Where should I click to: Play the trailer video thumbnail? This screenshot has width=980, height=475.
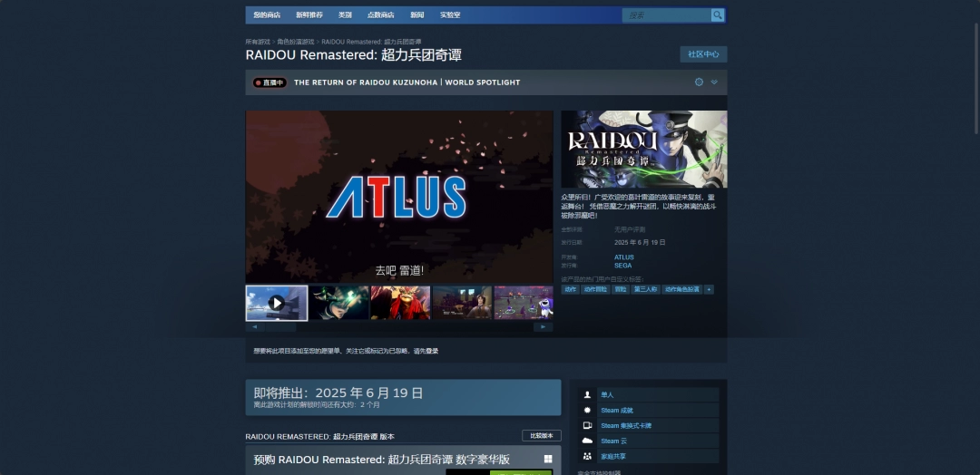click(x=277, y=303)
